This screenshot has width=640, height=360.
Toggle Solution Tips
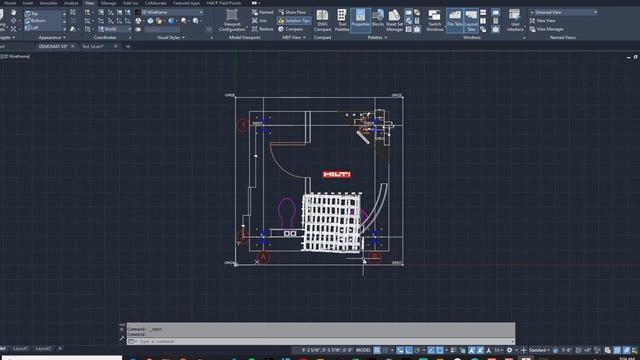(x=294, y=20)
